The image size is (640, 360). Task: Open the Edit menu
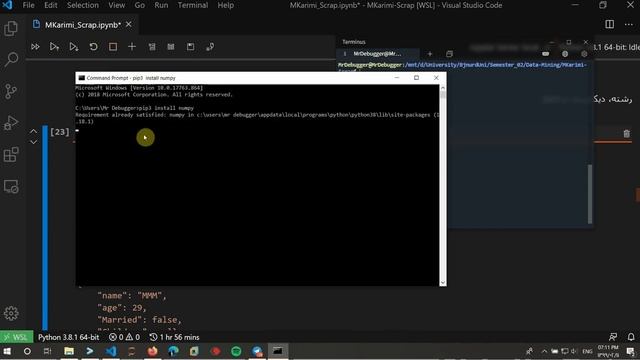tap(51, 5)
